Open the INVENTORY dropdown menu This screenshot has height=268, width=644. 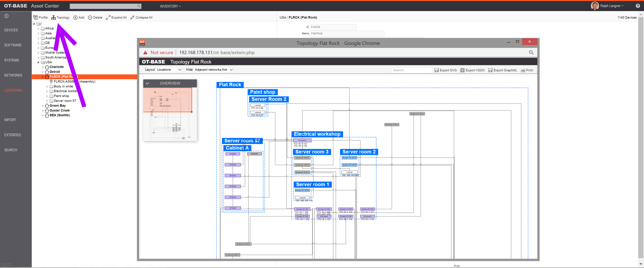pos(170,6)
